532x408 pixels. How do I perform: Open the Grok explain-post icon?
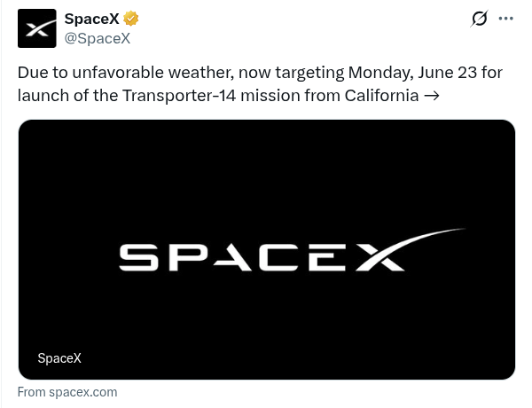479,19
